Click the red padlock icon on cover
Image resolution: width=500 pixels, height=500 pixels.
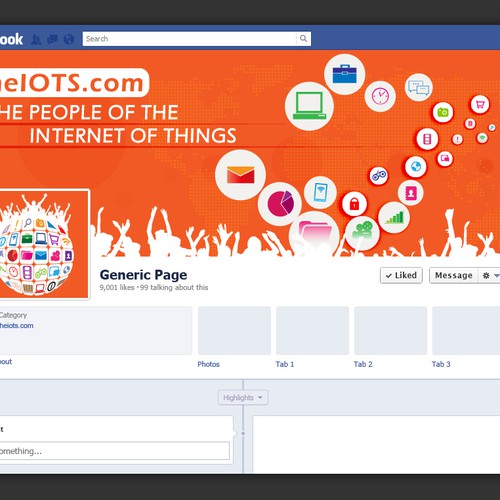[x=354, y=204]
